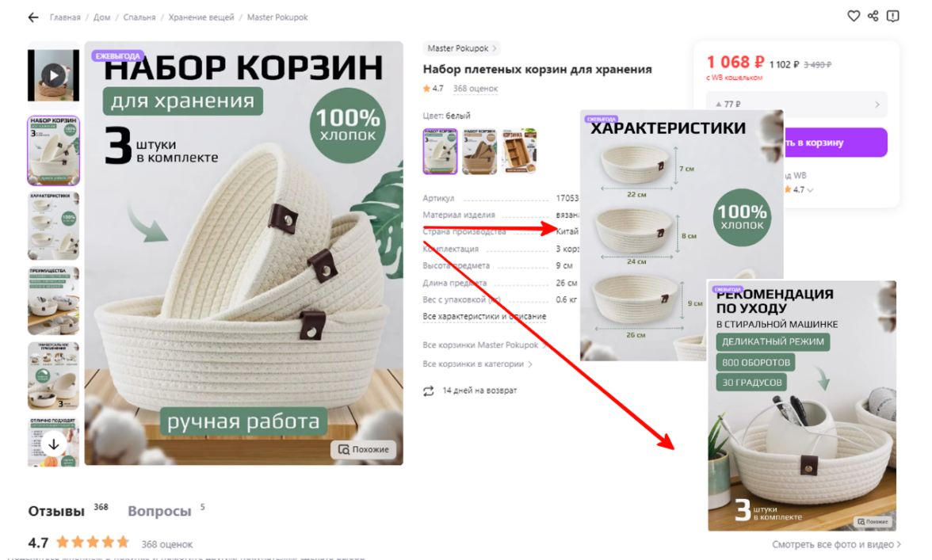The image size is (932, 560).
Task: Add item to cart with purple button
Action: (x=835, y=143)
